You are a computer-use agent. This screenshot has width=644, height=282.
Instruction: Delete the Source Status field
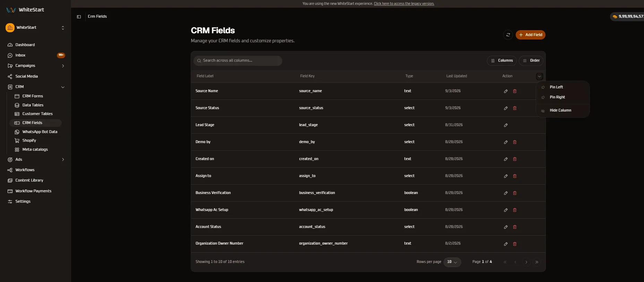(x=515, y=108)
